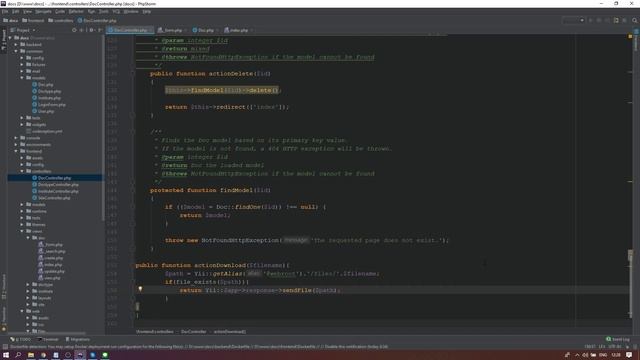Expand the fixtures folder
This screenshot has width=640, height=360.
(22, 64)
